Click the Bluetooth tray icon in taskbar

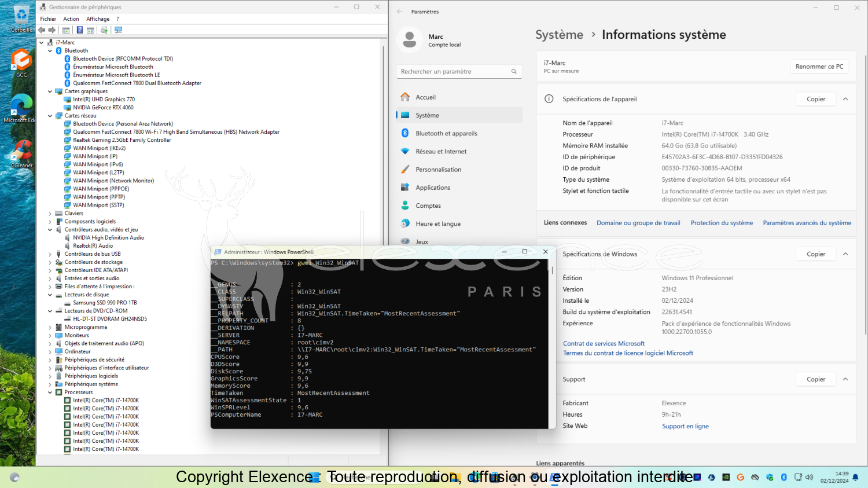[x=784, y=478]
